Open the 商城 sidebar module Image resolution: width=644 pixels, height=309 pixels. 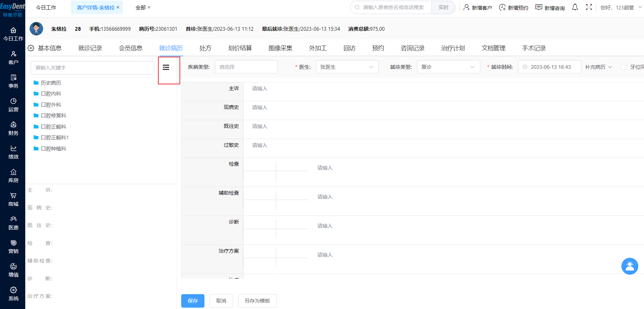click(13, 200)
